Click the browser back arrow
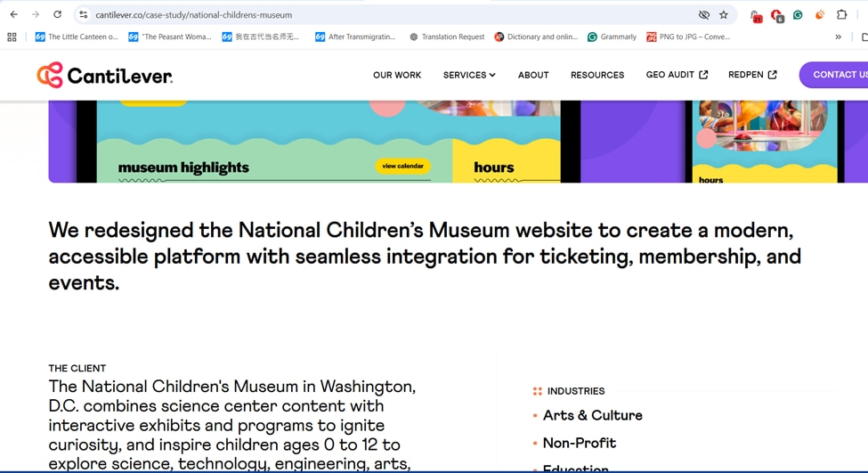 pyautogui.click(x=14, y=14)
